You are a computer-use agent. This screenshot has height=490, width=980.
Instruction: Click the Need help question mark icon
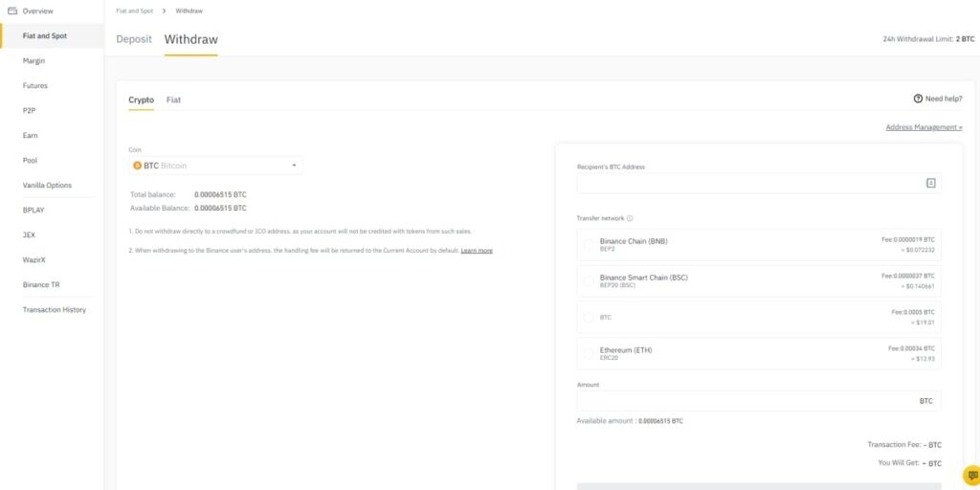[x=918, y=99]
